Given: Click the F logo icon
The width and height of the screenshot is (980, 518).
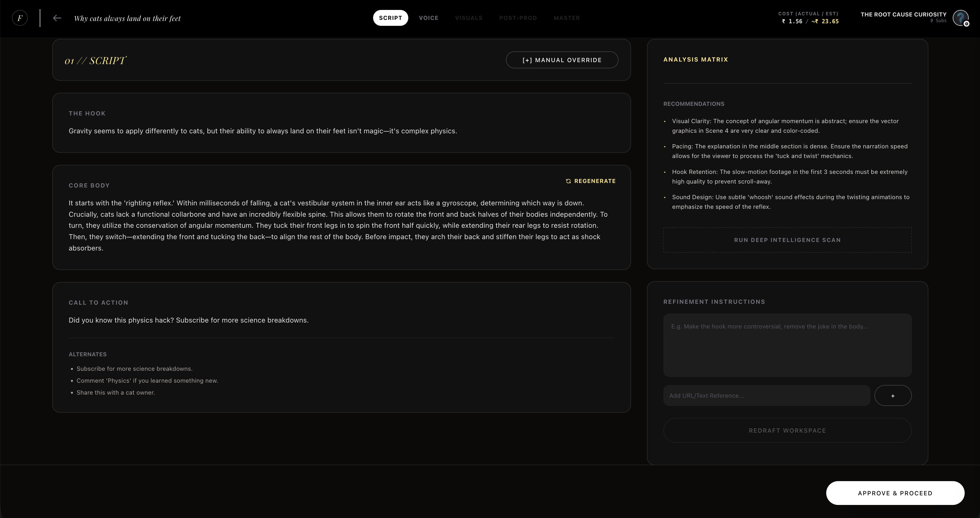Looking at the screenshot, I should (x=20, y=18).
